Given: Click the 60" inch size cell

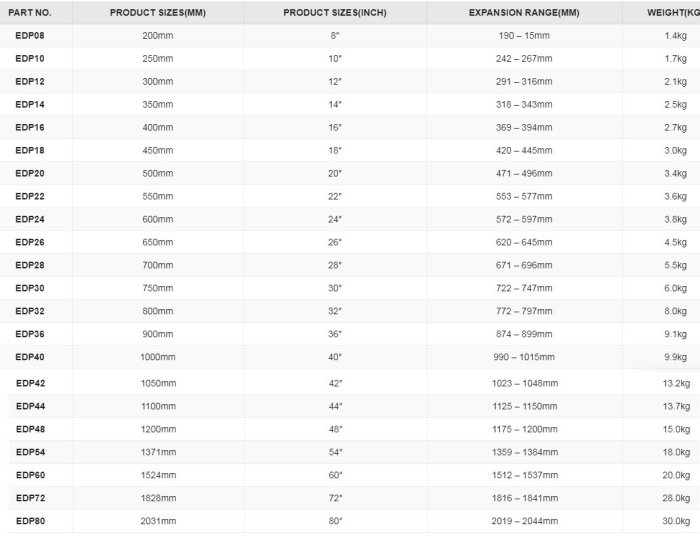Looking at the screenshot, I should pyautogui.click(x=335, y=475).
